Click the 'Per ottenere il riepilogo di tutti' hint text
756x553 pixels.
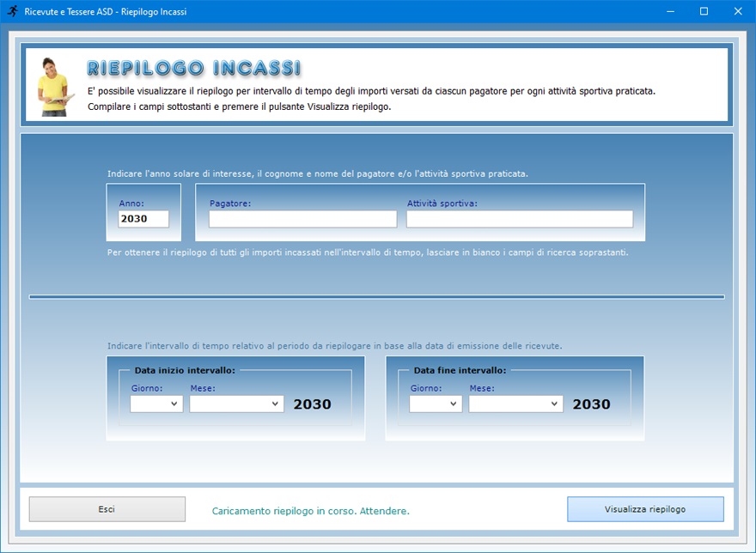coord(368,252)
